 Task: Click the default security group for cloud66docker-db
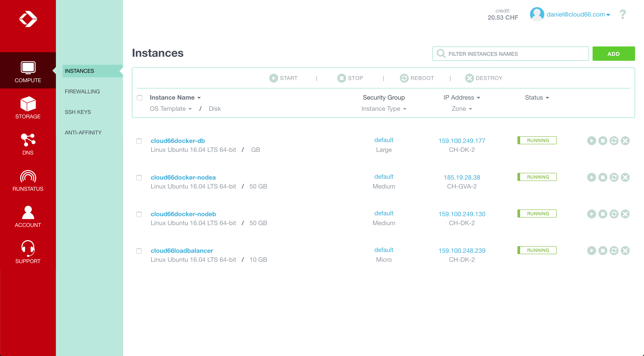point(384,140)
